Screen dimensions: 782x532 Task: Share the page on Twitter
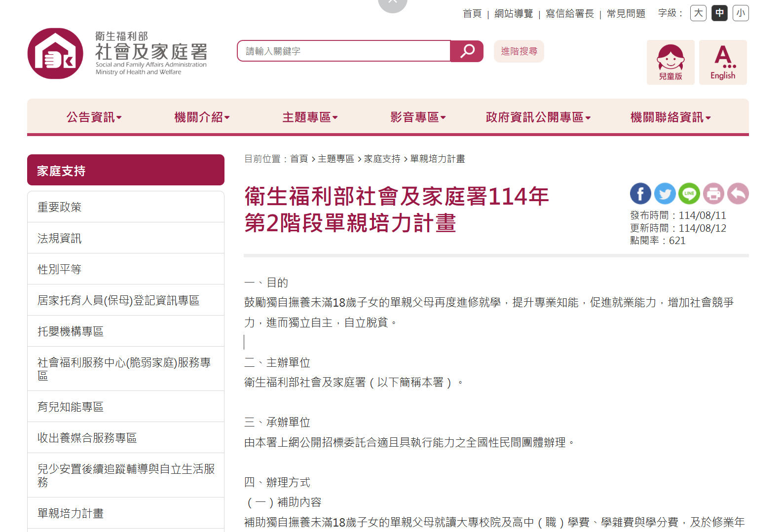[x=665, y=194]
